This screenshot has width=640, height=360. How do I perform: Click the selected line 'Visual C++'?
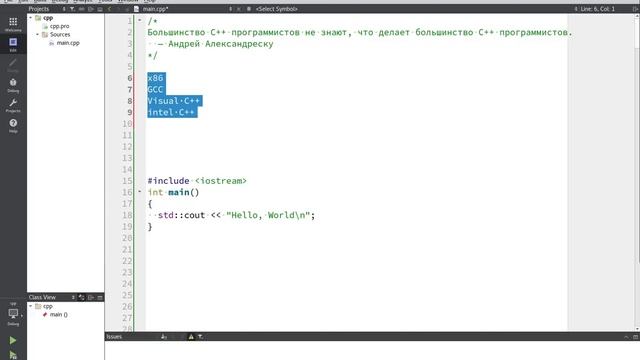pos(174,101)
